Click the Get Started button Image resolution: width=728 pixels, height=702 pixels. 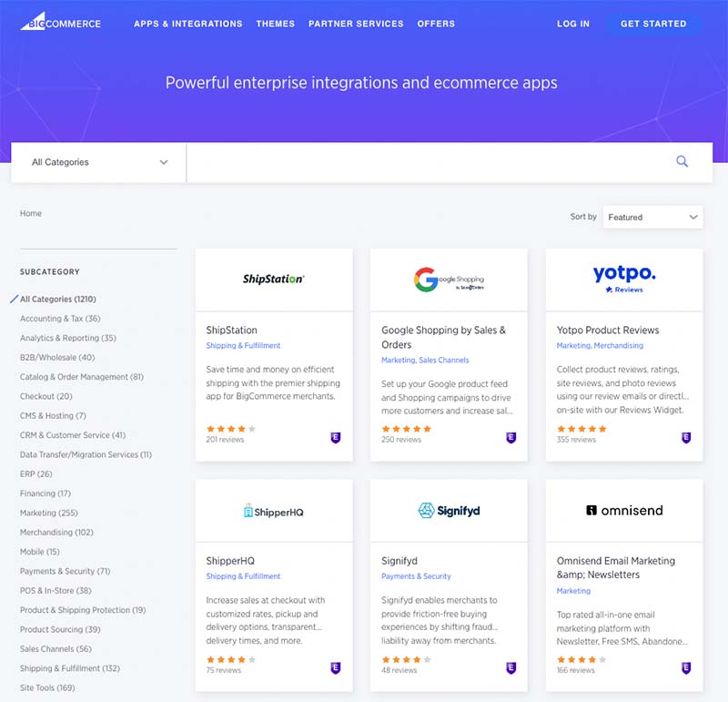(653, 24)
